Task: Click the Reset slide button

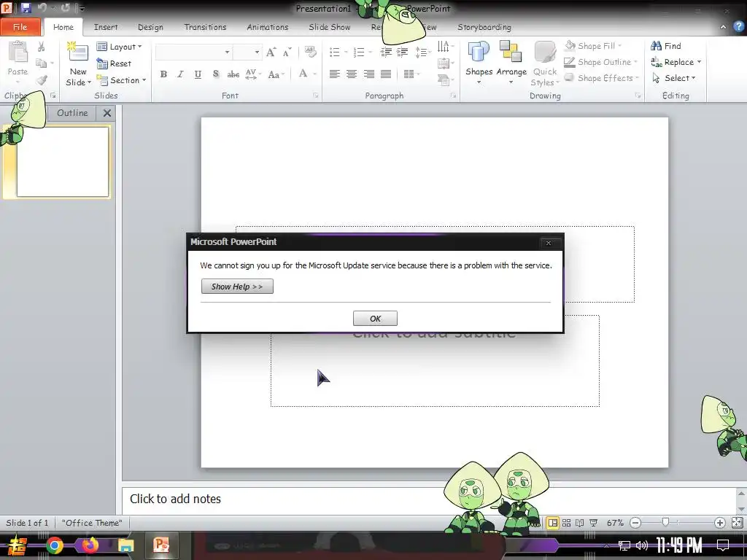Action: point(114,63)
